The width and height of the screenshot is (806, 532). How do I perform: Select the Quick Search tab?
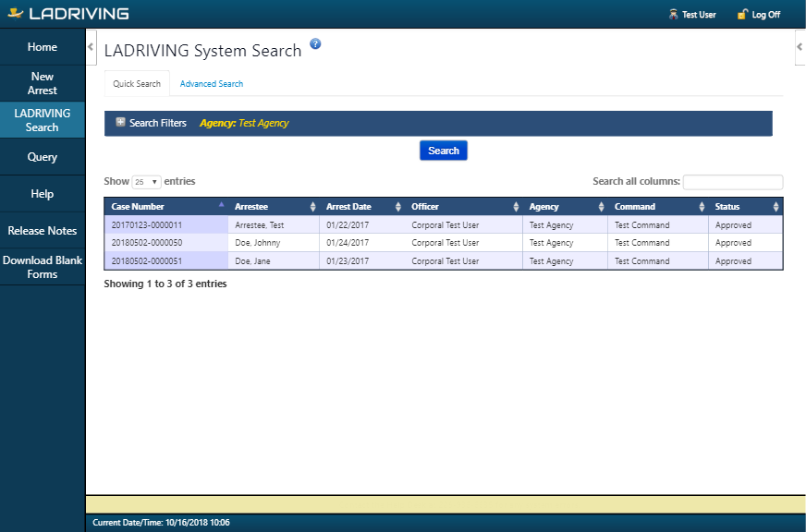(x=137, y=84)
